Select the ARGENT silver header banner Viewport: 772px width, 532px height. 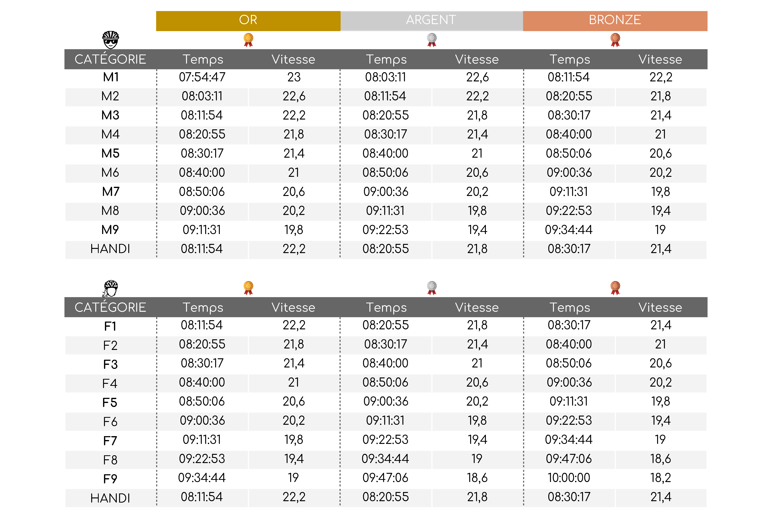point(431,20)
